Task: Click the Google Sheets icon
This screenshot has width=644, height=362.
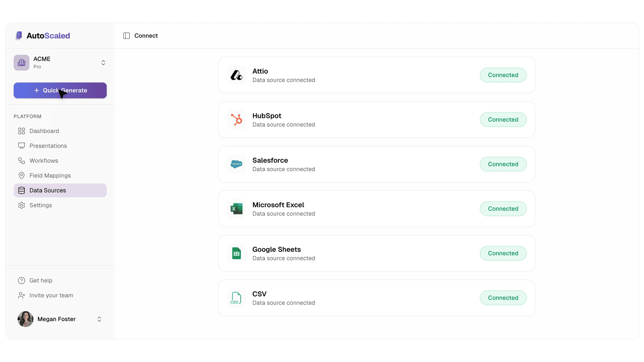Action: tap(236, 253)
